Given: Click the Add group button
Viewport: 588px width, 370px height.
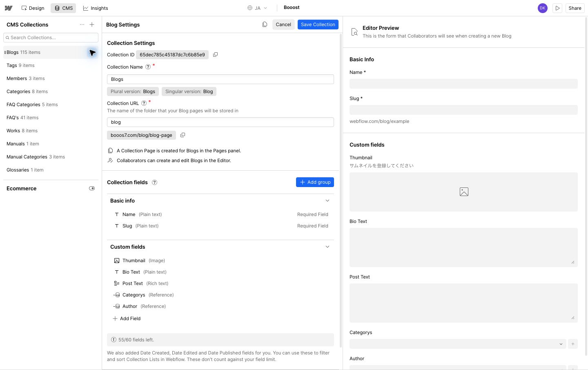Looking at the screenshot, I should click(x=315, y=182).
